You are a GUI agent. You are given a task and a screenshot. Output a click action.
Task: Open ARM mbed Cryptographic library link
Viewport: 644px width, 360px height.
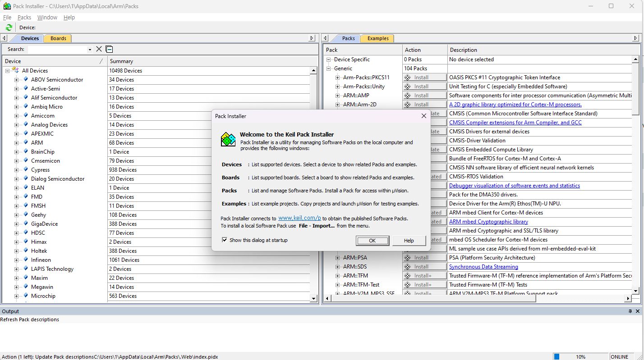point(488,222)
